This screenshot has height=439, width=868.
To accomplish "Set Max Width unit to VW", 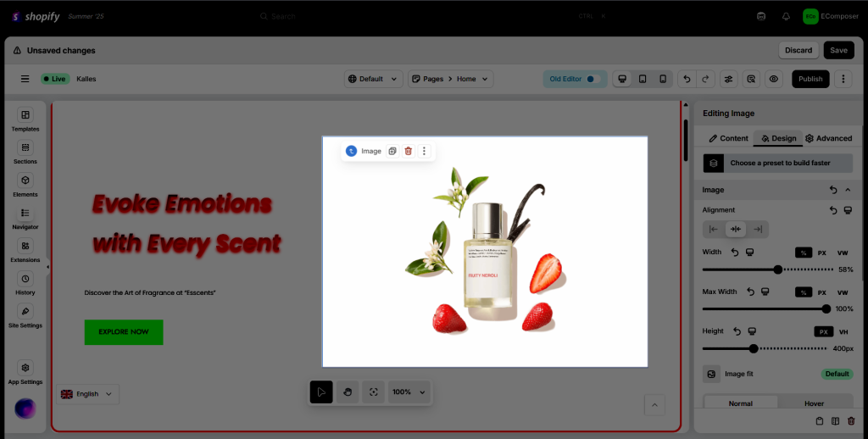I will 843,292.
